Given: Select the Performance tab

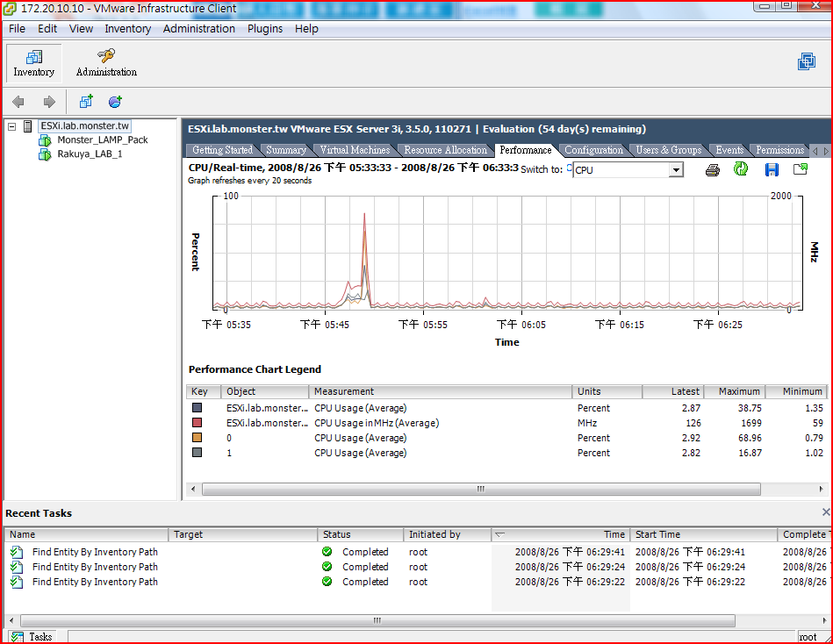Looking at the screenshot, I should click(x=526, y=150).
